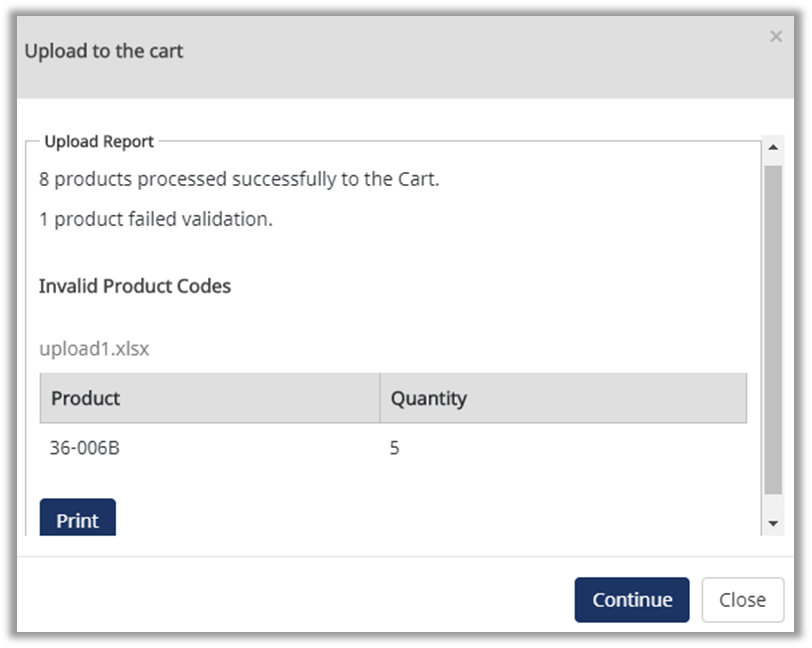
Task: Click the vertical scrollbar thumb
Action: [772, 330]
